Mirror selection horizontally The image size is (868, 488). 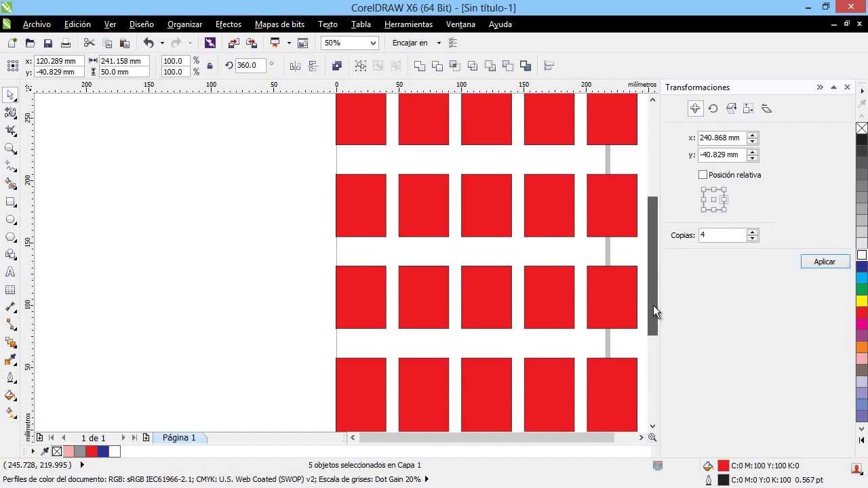(x=295, y=66)
